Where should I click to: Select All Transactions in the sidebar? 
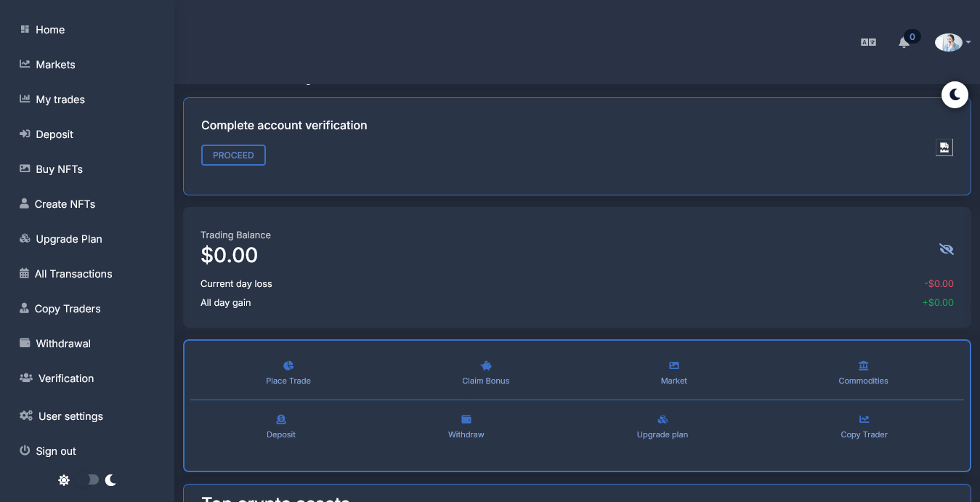(x=73, y=274)
